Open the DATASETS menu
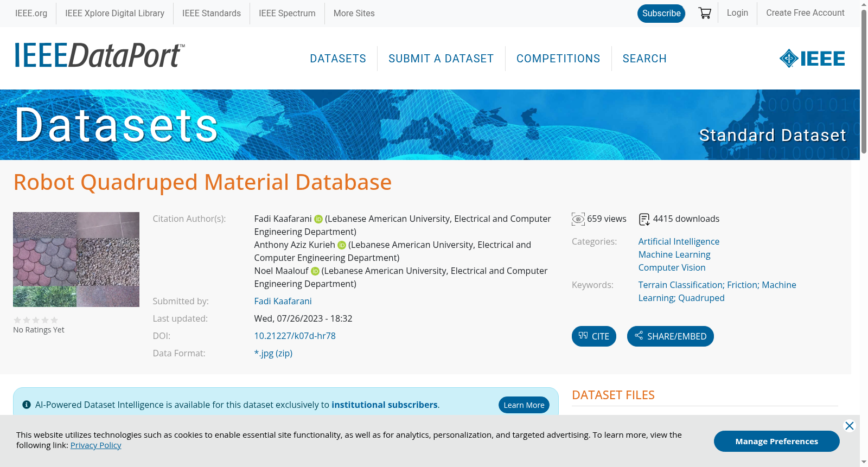Viewport: 868px width, 467px height. pyautogui.click(x=338, y=59)
